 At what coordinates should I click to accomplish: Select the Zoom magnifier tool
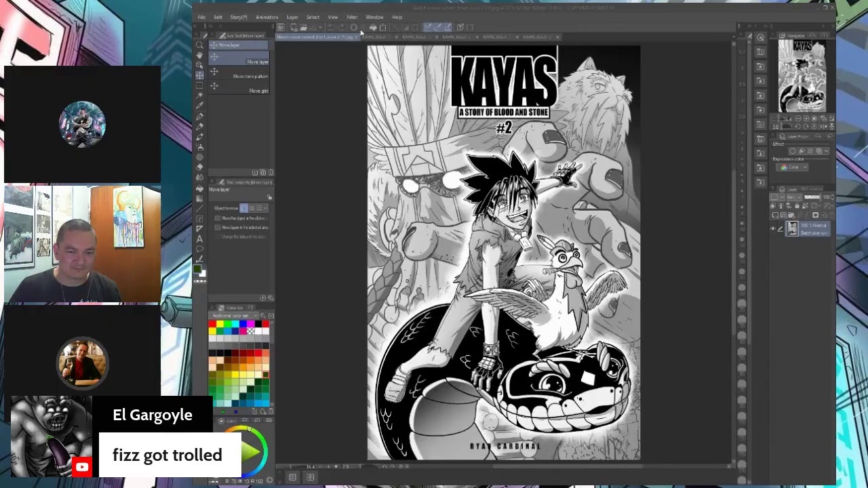[x=199, y=45]
